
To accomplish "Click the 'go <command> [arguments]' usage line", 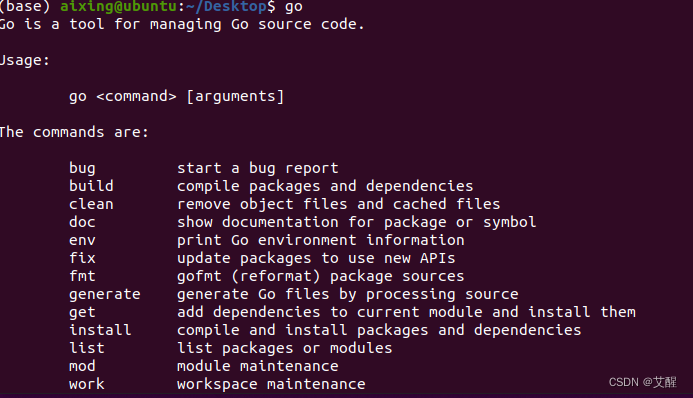I will [177, 96].
